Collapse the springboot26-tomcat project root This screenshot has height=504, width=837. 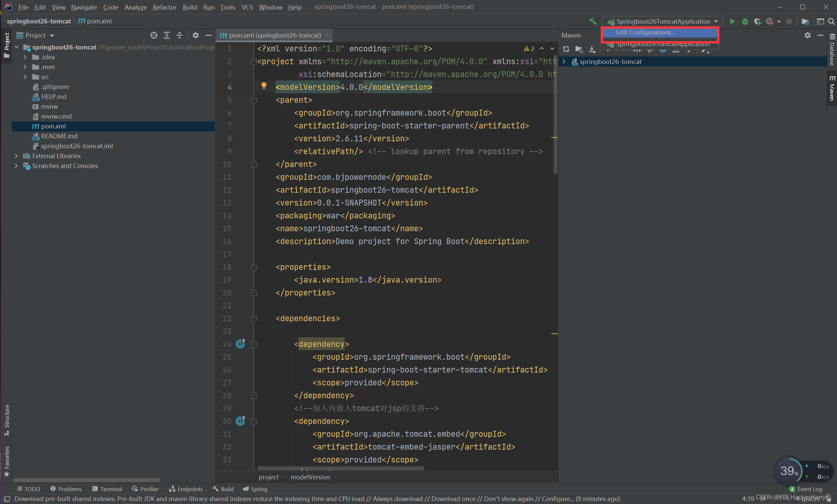point(16,47)
